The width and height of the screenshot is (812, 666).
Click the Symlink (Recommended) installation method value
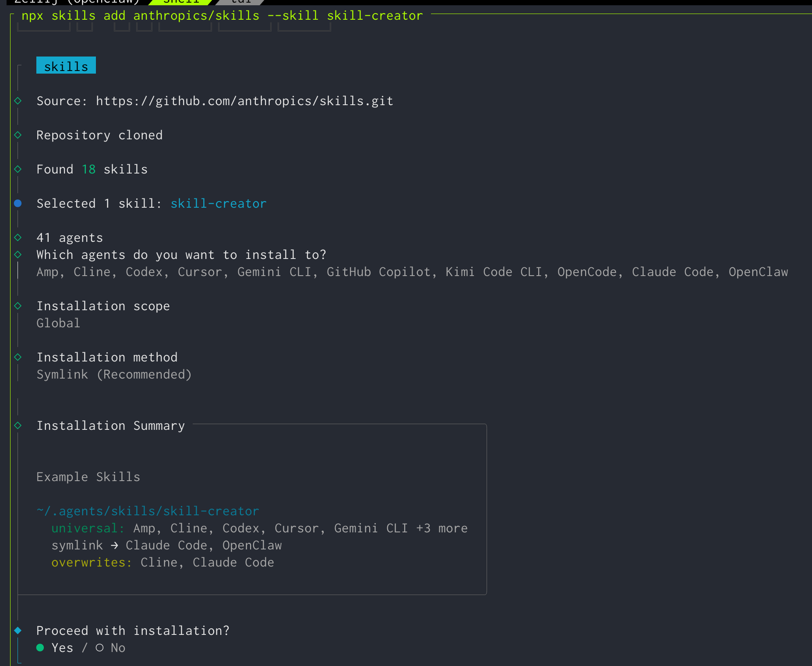114,374
